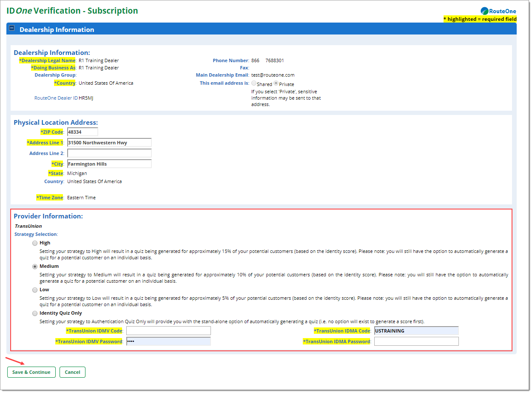
Task: Click the City input field
Action: 109,164
